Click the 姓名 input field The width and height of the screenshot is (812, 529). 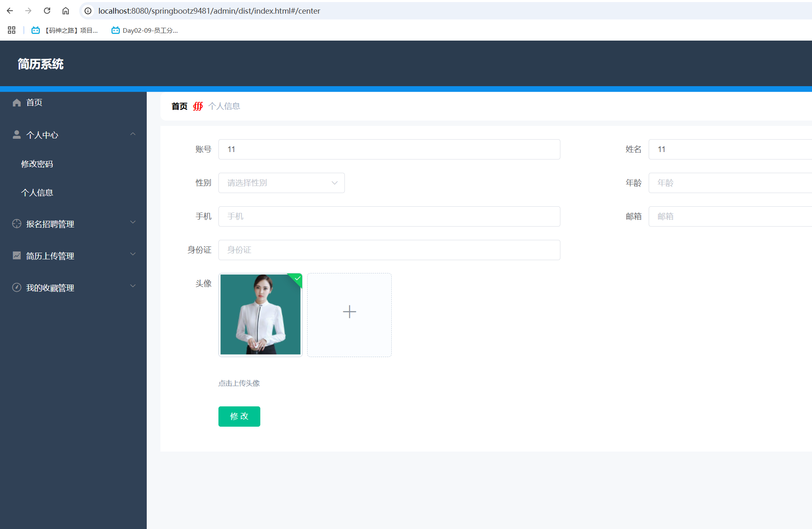(730, 150)
